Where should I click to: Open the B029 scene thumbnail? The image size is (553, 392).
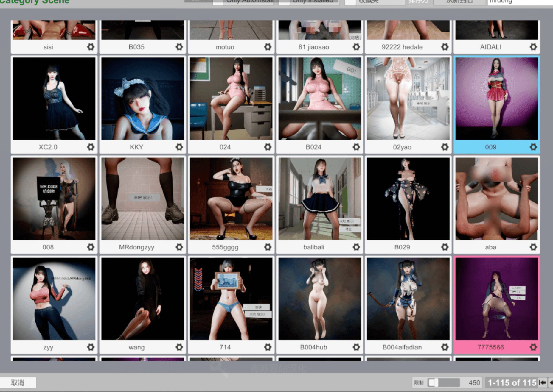coord(408,199)
